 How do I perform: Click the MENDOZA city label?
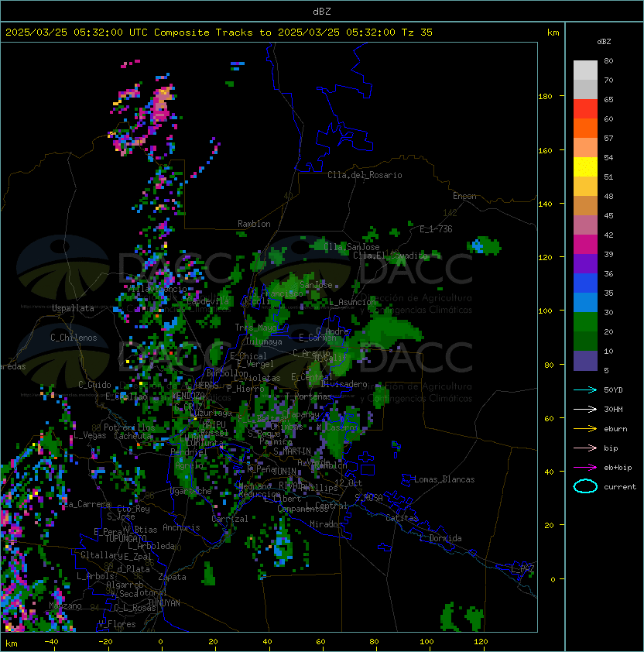(x=188, y=395)
